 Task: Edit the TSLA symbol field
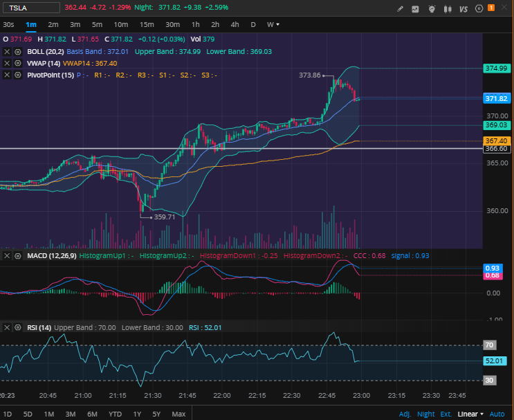[x=31, y=8]
